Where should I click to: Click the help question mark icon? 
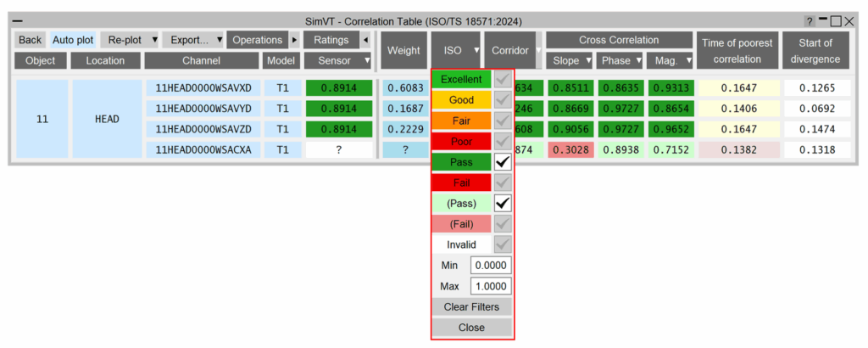810,20
